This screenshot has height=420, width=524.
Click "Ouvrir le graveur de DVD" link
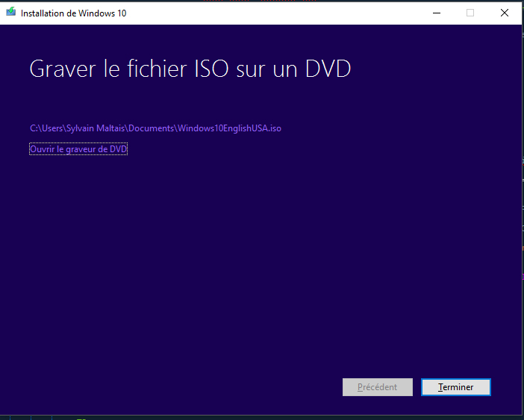click(x=78, y=149)
